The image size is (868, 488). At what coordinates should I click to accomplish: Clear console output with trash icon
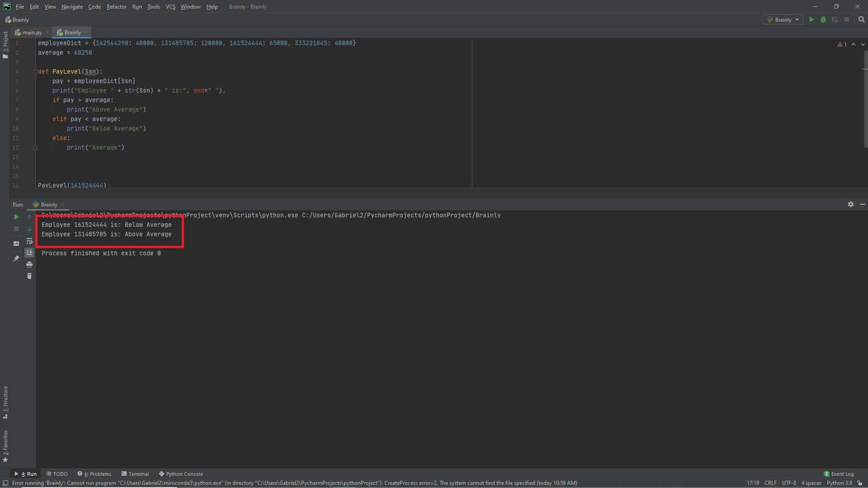29,276
